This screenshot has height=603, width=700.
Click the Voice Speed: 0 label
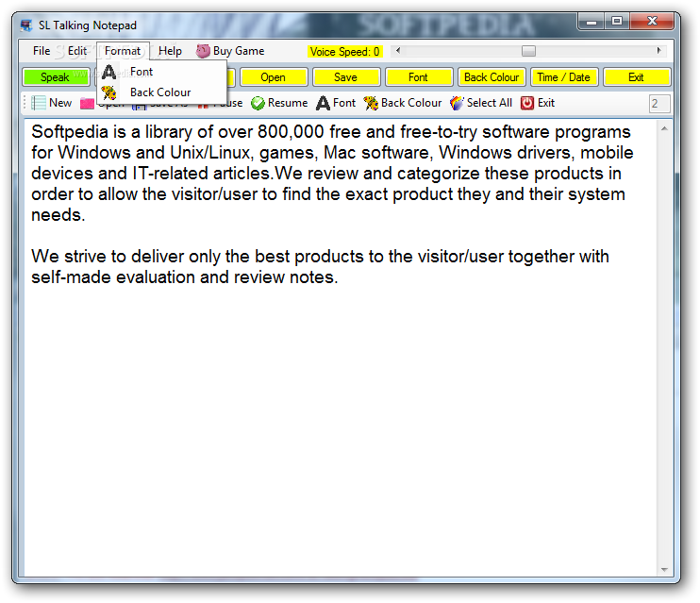(344, 52)
